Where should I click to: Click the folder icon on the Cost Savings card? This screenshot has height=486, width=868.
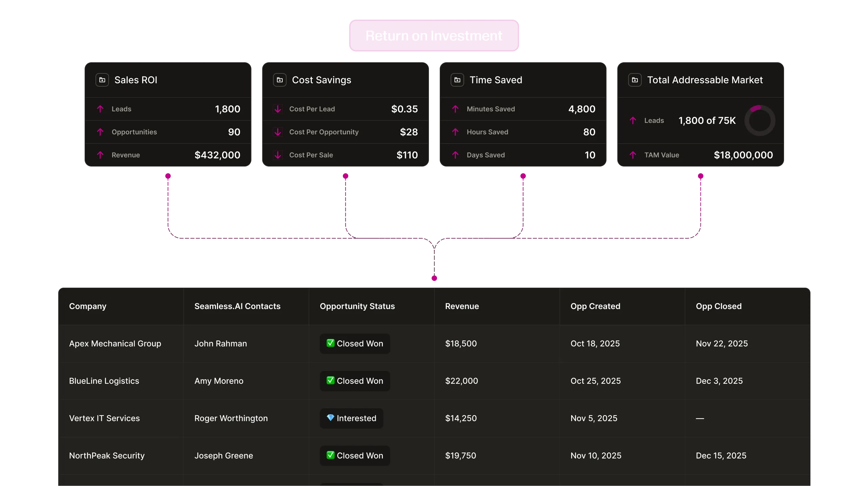click(x=280, y=80)
